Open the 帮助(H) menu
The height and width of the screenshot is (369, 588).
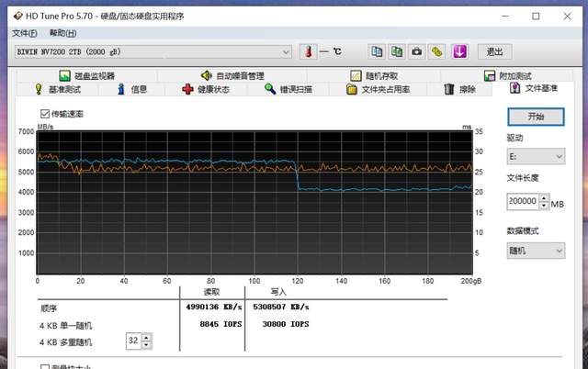(x=63, y=33)
